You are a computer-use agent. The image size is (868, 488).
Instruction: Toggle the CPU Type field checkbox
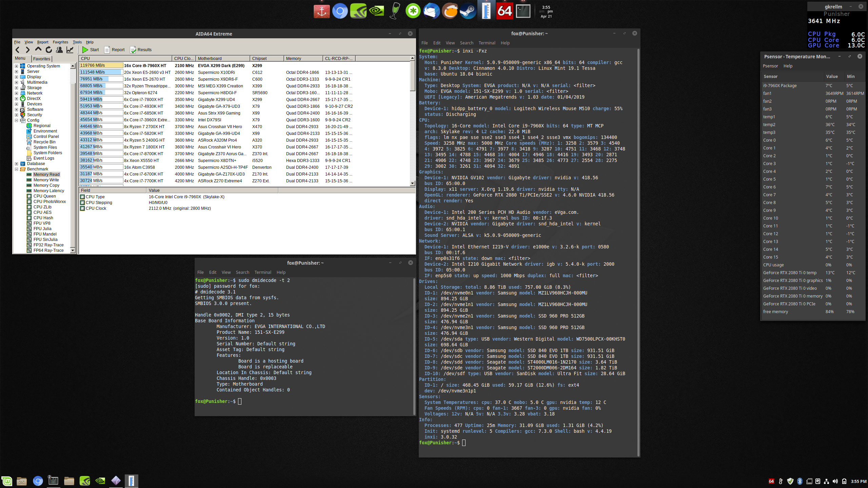pos(82,197)
